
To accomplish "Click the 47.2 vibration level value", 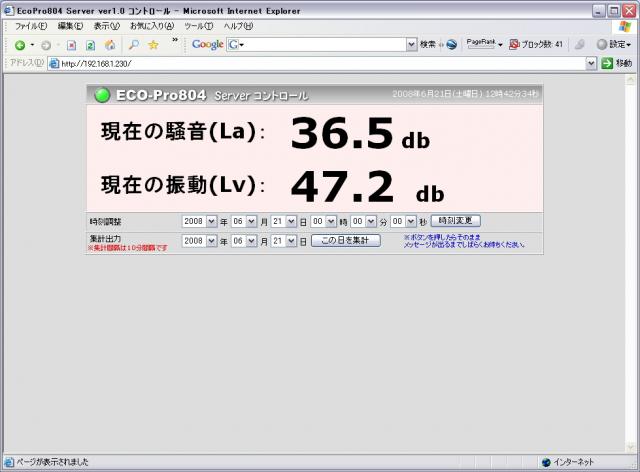I will (342, 187).
